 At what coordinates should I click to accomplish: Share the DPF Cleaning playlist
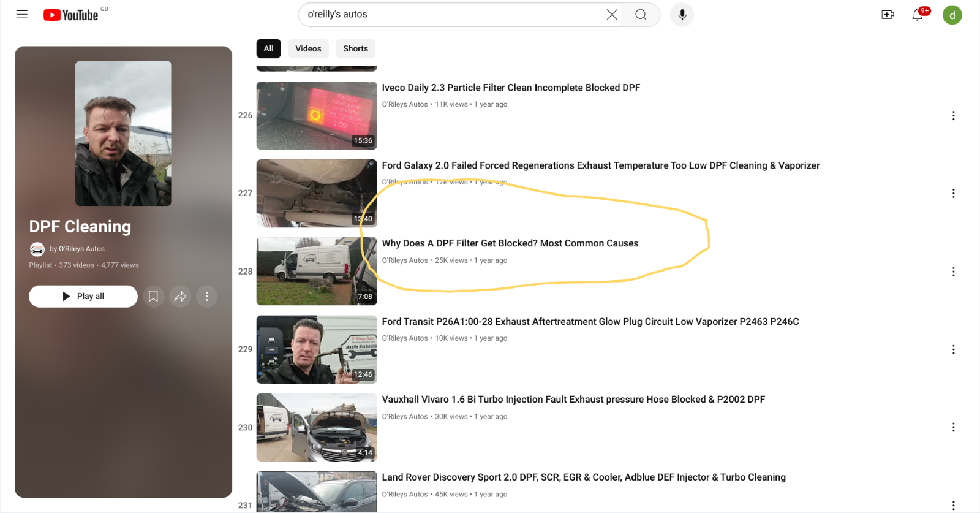click(180, 297)
